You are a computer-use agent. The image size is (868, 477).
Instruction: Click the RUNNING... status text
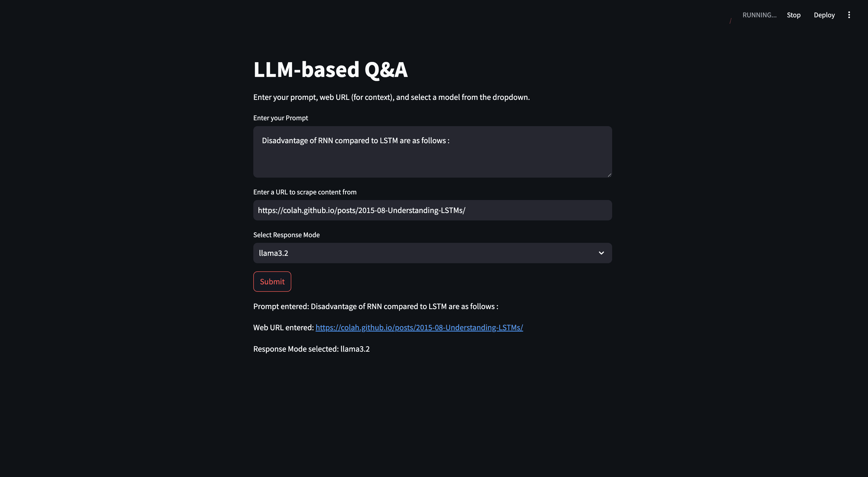pyautogui.click(x=759, y=15)
